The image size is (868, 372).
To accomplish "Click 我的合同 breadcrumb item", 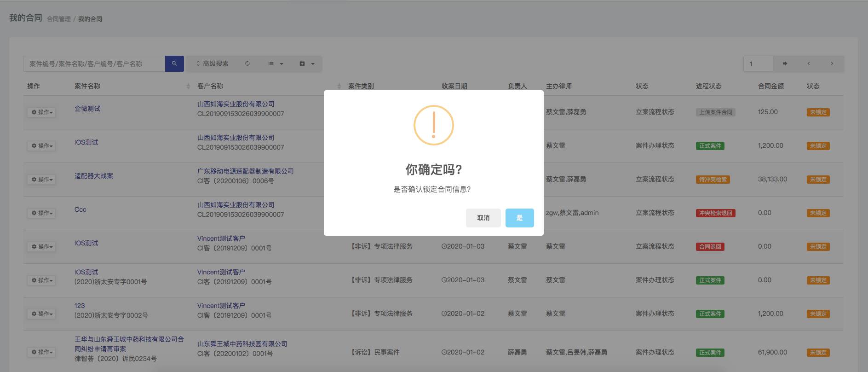I will pos(90,19).
